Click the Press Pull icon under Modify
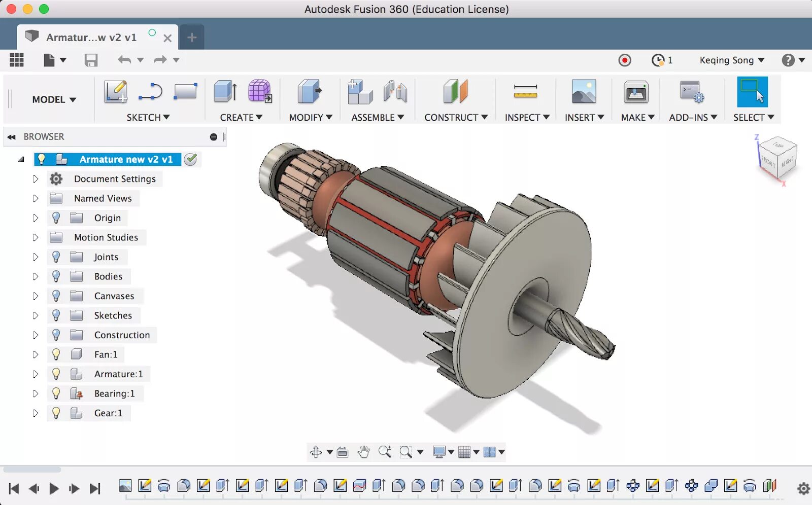The image size is (812, 505). (x=310, y=92)
